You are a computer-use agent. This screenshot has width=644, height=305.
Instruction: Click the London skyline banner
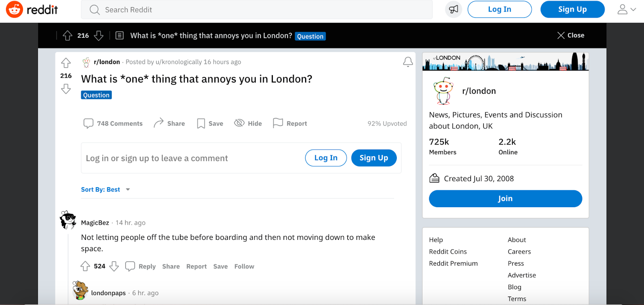(506, 62)
